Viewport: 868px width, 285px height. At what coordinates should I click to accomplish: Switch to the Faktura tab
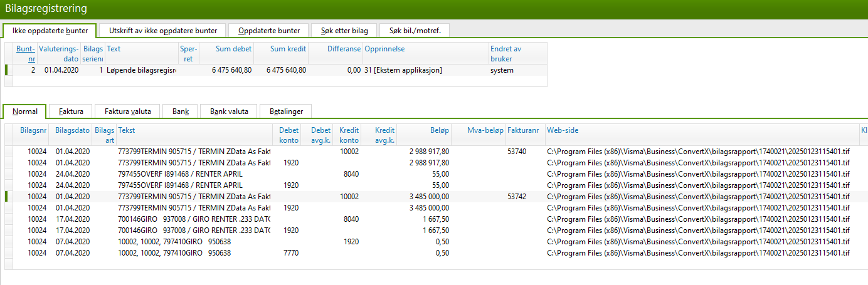point(70,111)
